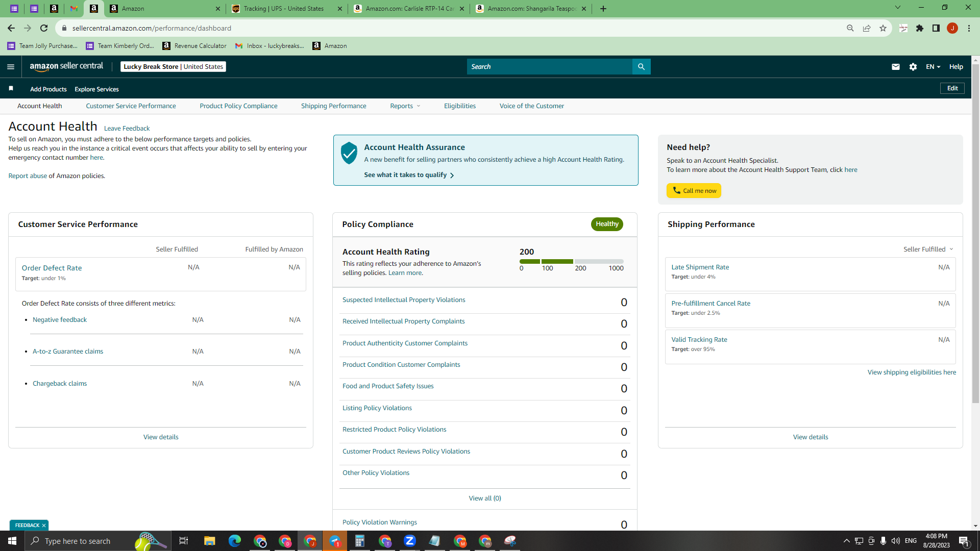Click the browser address bar URL
Image resolution: width=980 pixels, height=551 pixels.
coord(152,28)
